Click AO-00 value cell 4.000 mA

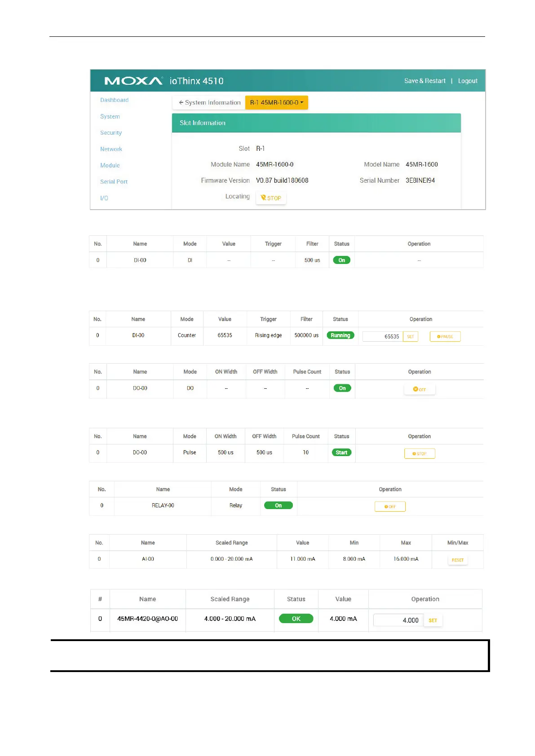click(x=343, y=619)
